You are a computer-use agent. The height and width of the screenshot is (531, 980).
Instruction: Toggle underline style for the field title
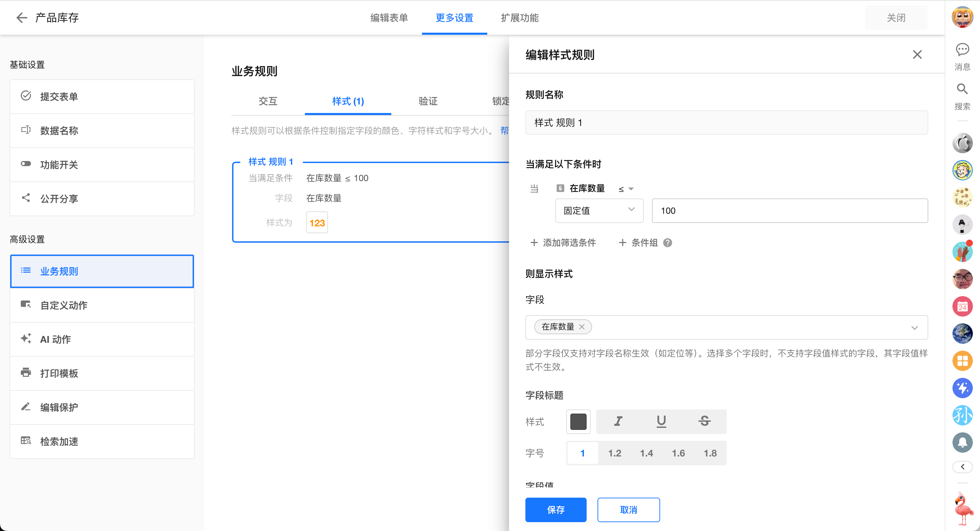(x=661, y=421)
